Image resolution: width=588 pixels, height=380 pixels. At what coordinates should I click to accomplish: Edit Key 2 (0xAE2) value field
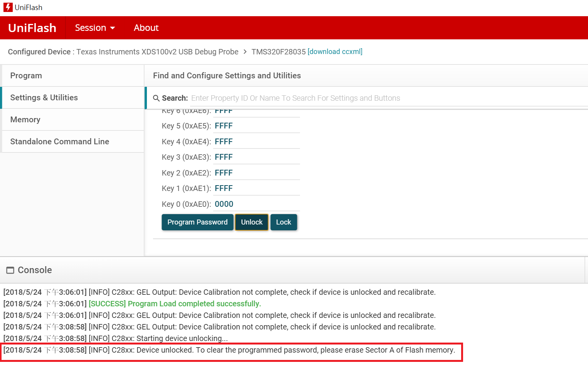257,173
